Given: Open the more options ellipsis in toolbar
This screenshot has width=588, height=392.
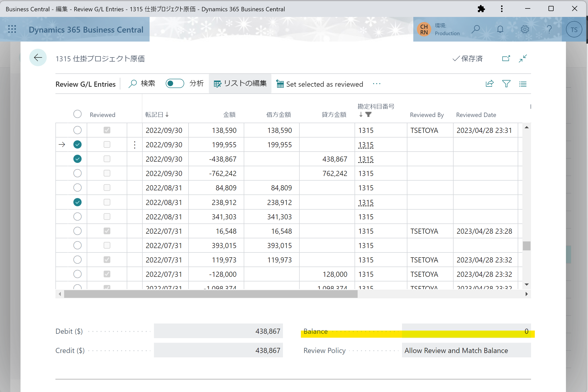Looking at the screenshot, I should pyautogui.click(x=377, y=84).
